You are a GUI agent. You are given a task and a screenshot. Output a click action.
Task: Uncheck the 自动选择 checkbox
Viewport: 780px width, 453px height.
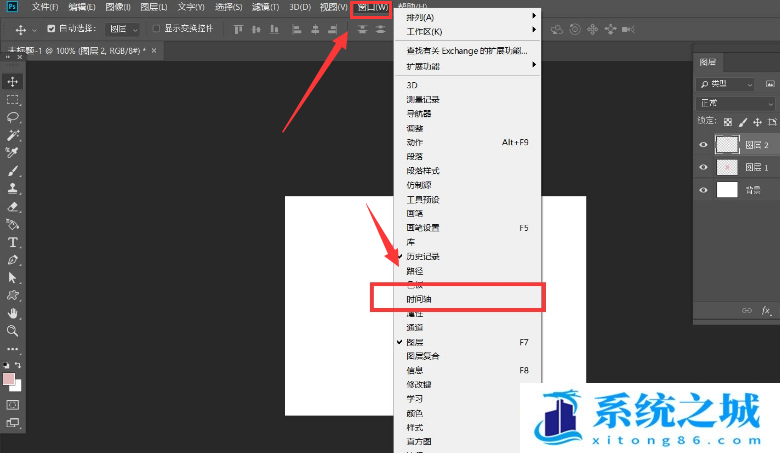coord(52,29)
